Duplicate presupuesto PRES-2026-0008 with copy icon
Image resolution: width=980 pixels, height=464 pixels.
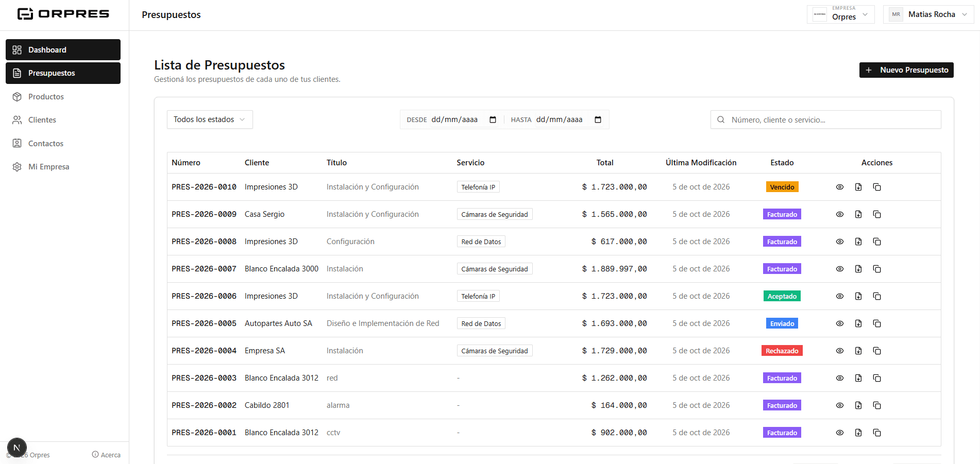[876, 242]
